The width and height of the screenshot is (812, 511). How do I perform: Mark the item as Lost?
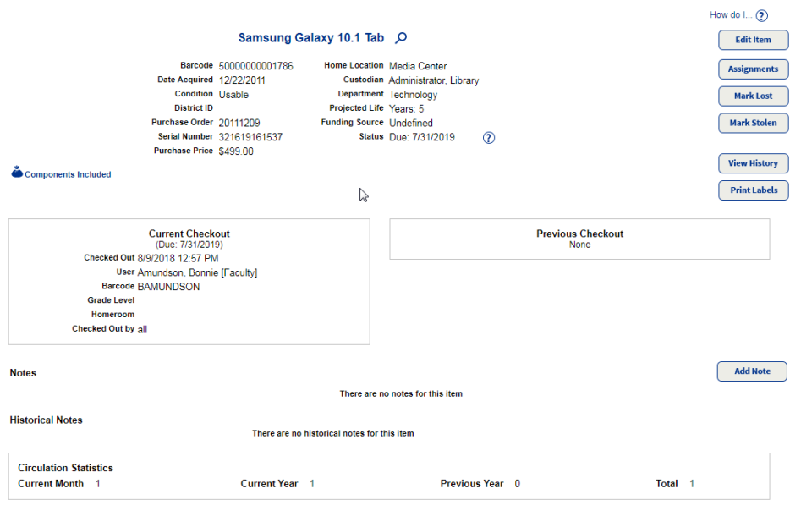[x=753, y=96]
